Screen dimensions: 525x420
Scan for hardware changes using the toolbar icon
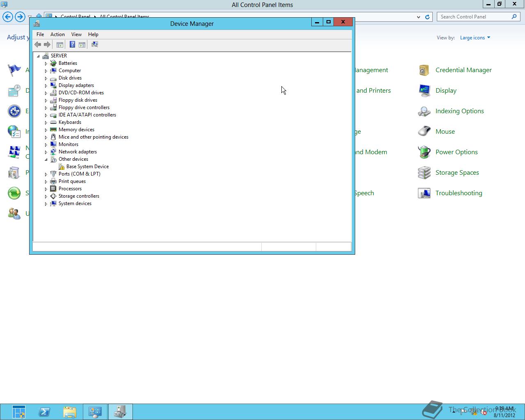click(95, 44)
